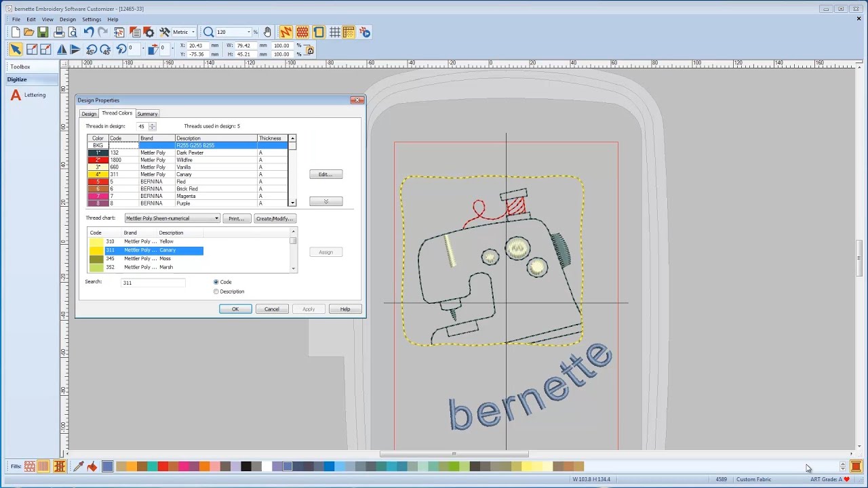The height and width of the screenshot is (488, 868).
Task: Click Options tools icon in toolbar
Action: coord(164,32)
